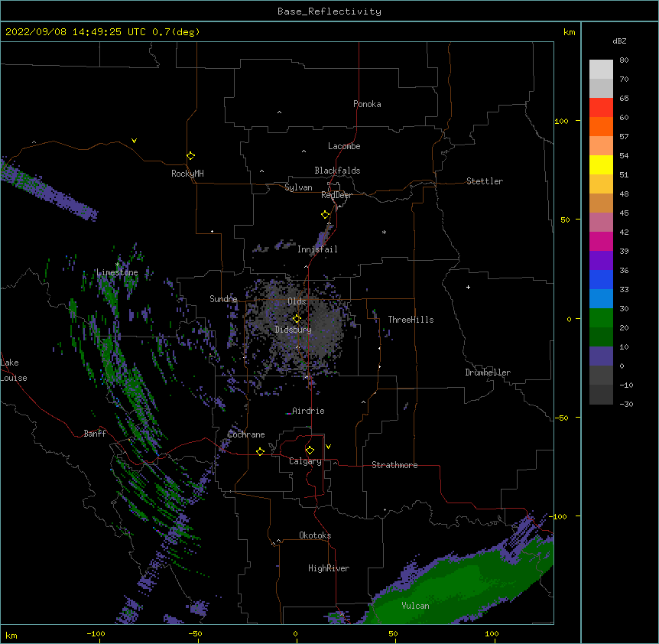
Task: Click the Innisfail town label
Action: point(317,249)
